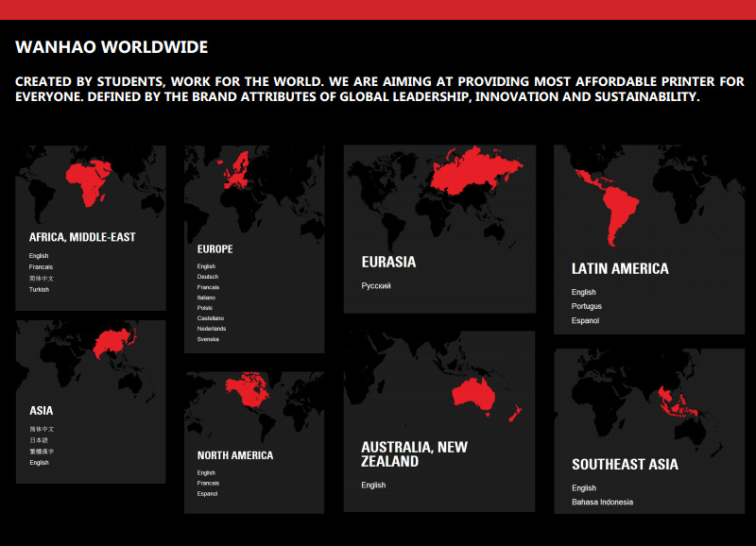Click the EURASIA heading
756x546 pixels.
(388, 263)
